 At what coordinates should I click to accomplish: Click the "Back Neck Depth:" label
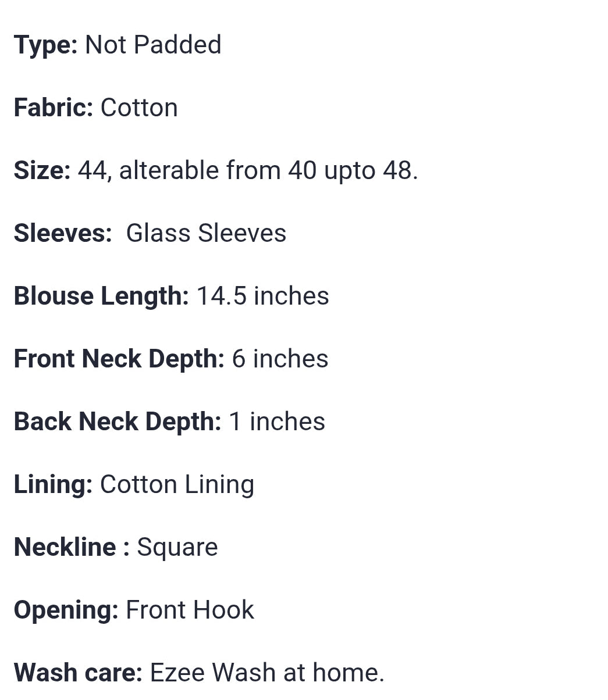point(117,422)
